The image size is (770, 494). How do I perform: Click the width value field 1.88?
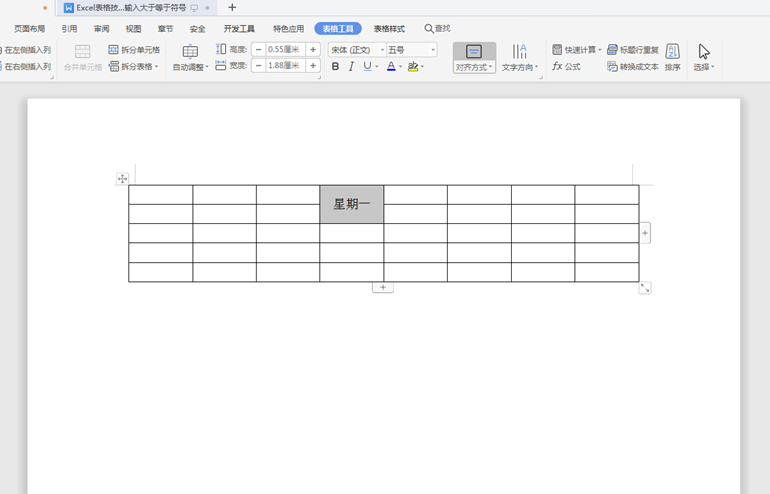[285, 65]
